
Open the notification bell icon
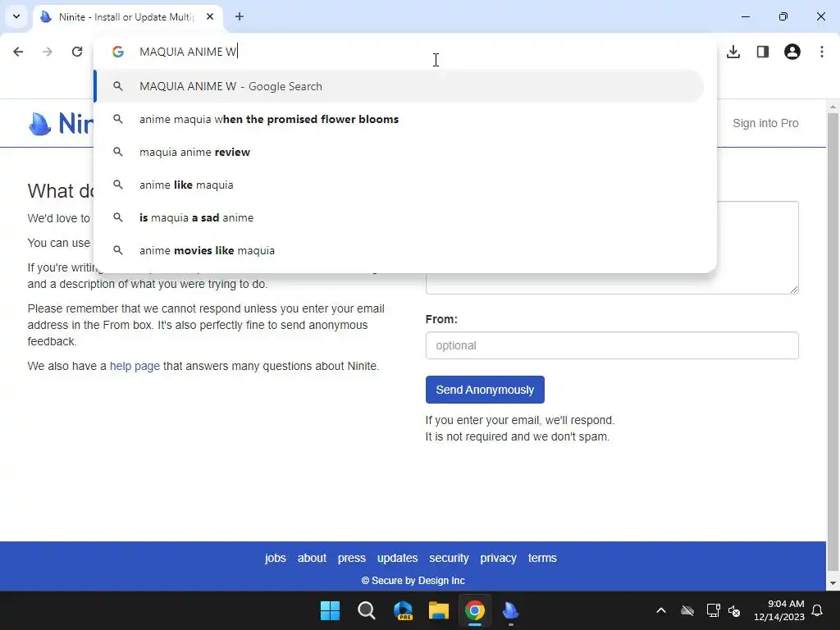[818, 610]
